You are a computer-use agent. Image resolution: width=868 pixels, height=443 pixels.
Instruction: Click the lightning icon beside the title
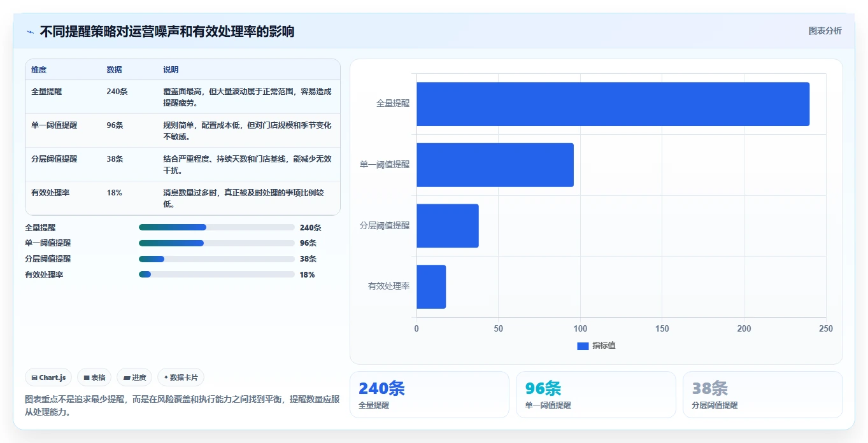30,32
